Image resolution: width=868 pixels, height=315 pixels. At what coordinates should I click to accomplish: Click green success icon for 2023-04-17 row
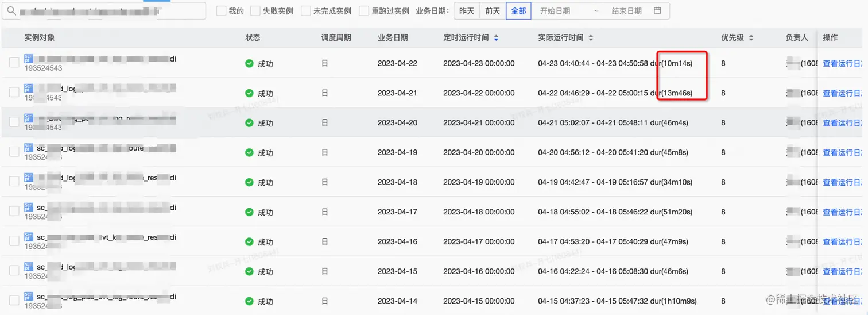pyautogui.click(x=249, y=212)
